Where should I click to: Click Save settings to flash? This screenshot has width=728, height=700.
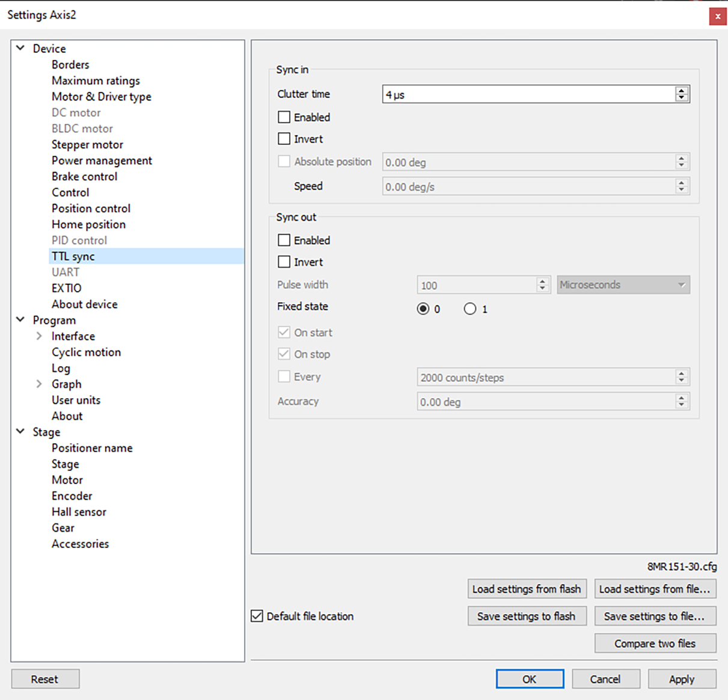pos(527,616)
